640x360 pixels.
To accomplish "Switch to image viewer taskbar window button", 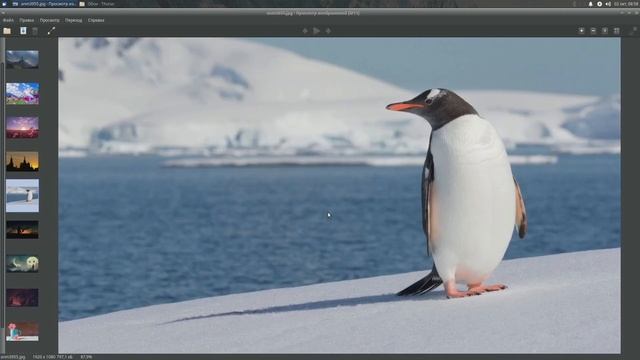I will (x=44, y=4).
